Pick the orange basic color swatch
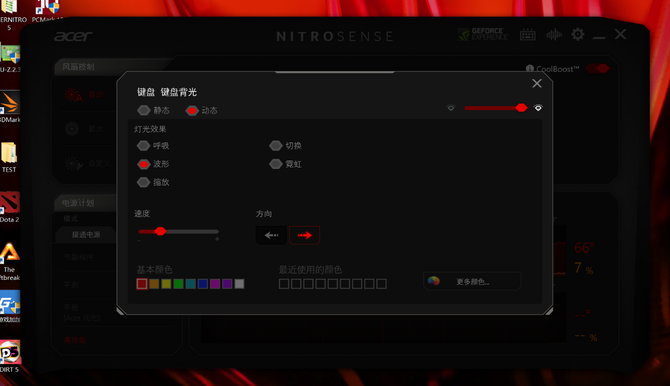The height and width of the screenshot is (386, 670). click(x=154, y=283)
